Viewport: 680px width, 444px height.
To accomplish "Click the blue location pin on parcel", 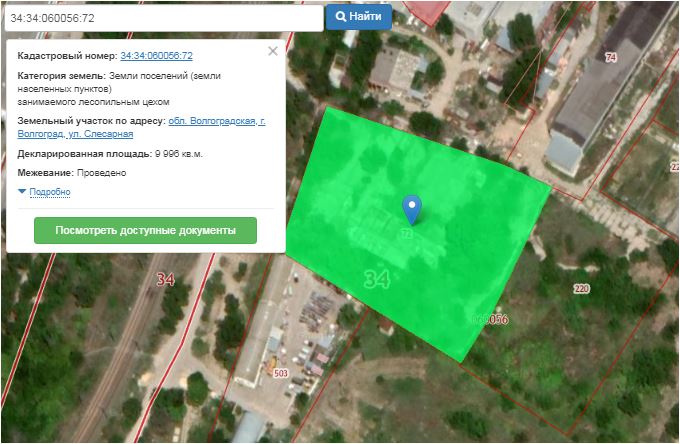I will [411, 208].
